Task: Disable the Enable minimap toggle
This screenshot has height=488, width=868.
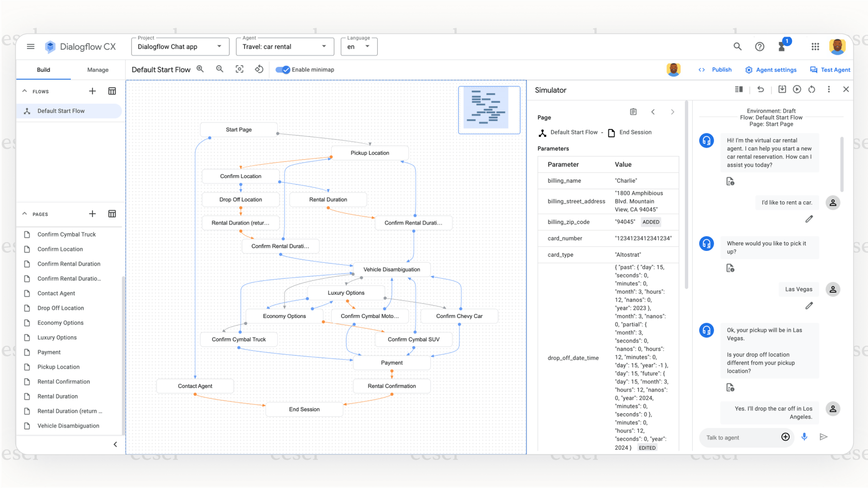Action: (x=283, y=69)
